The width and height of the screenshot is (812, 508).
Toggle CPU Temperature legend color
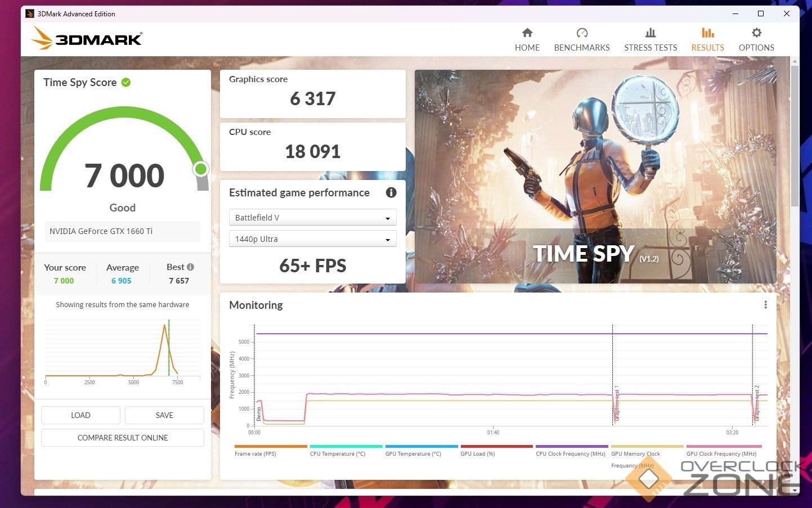tap(346, 446)
